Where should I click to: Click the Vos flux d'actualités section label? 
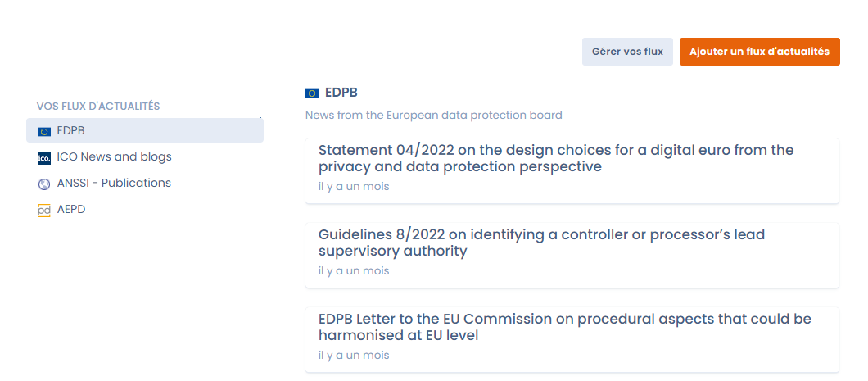point(98,106)
